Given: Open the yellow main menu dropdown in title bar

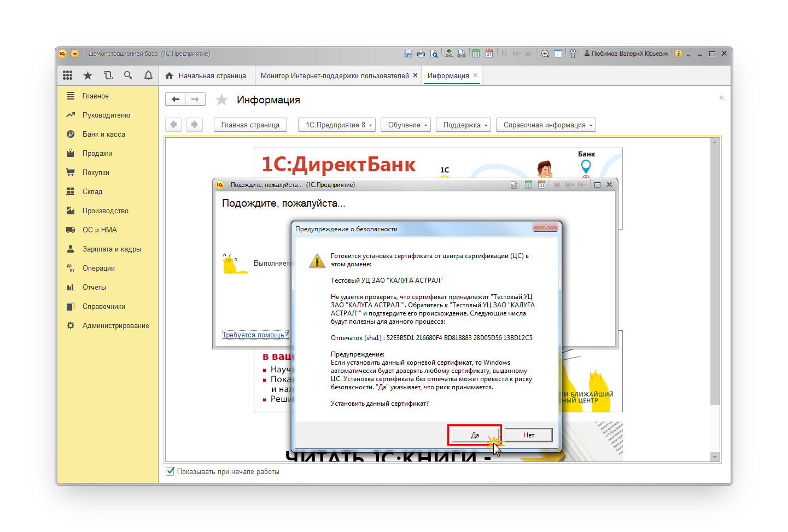Looking at the screenshot, I should pyautogui.click(x=75, y=54).
